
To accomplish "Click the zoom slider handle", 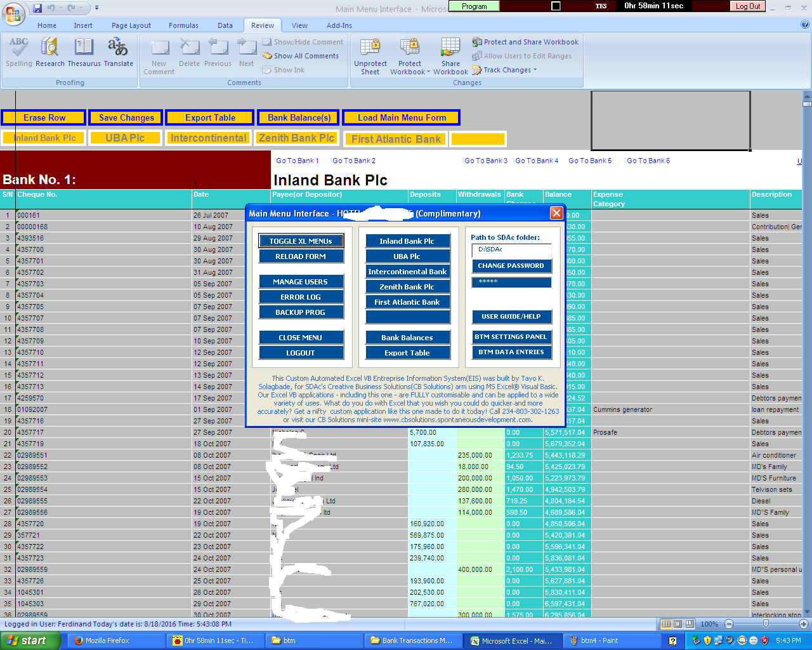I will point(766,625).
